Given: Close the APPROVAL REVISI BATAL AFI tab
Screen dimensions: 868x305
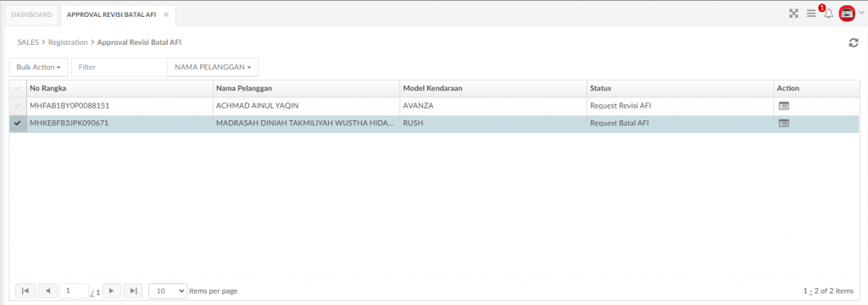Looking at the screenshot, I should click(x=166, y=15).
